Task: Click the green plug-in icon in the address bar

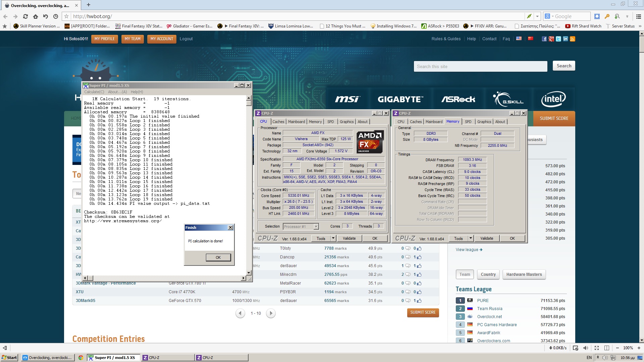Action: tap(529, 16)
